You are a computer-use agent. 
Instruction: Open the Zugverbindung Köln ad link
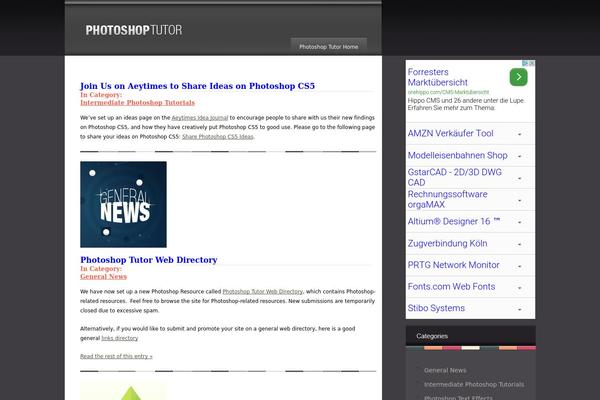click(x=447, y=243)
